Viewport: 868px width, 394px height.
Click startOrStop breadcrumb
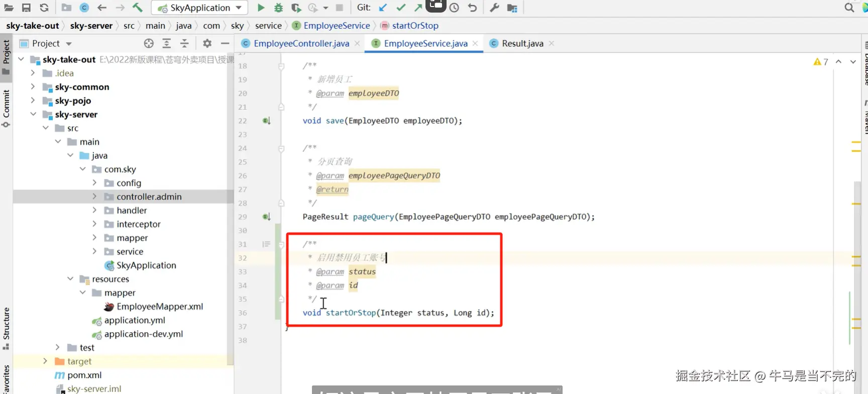click(x=409, y=26)
